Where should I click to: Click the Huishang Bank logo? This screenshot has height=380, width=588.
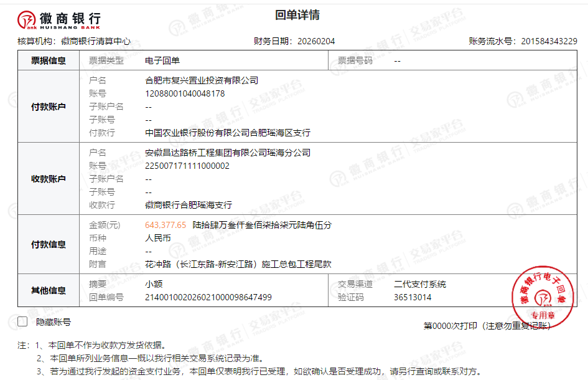59,20
